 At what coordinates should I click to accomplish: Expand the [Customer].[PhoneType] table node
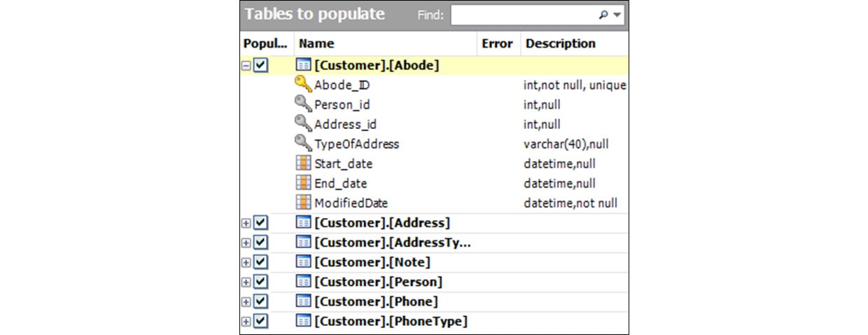coord(246,321)
